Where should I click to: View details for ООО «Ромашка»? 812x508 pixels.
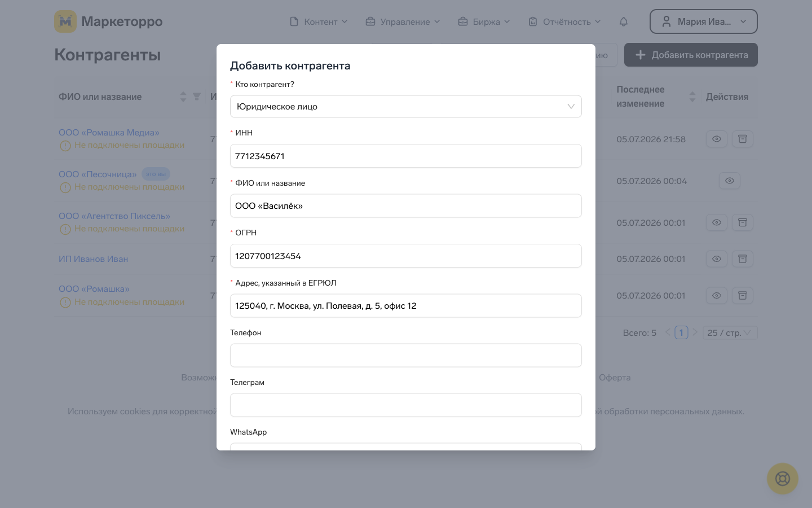coord(717,295)
